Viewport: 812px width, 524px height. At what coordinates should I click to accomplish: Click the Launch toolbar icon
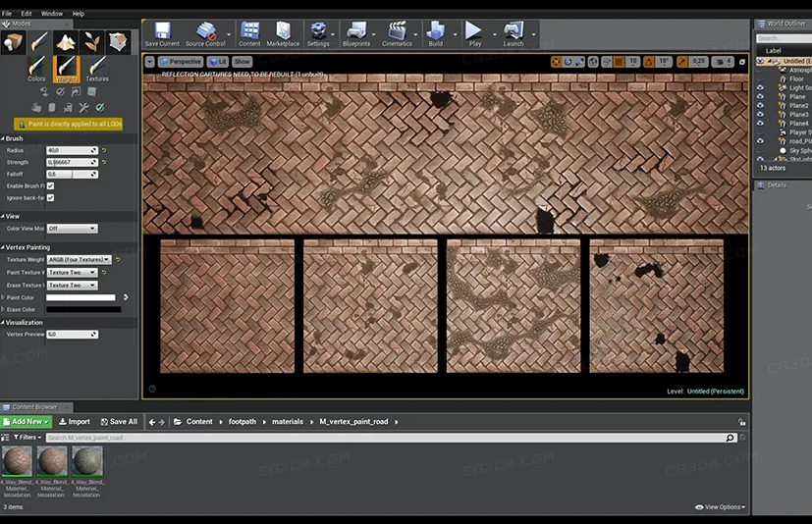point(514,34)
